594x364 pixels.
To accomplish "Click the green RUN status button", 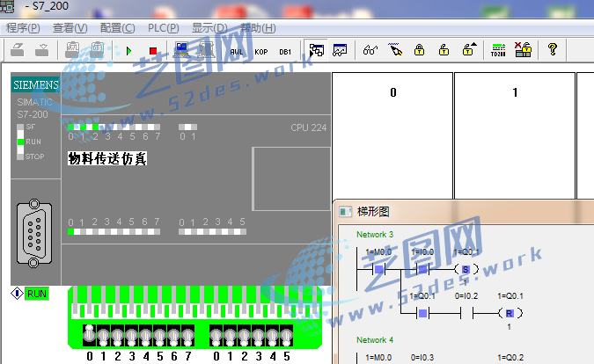I will pyautogui.click(x=37, y=294).
